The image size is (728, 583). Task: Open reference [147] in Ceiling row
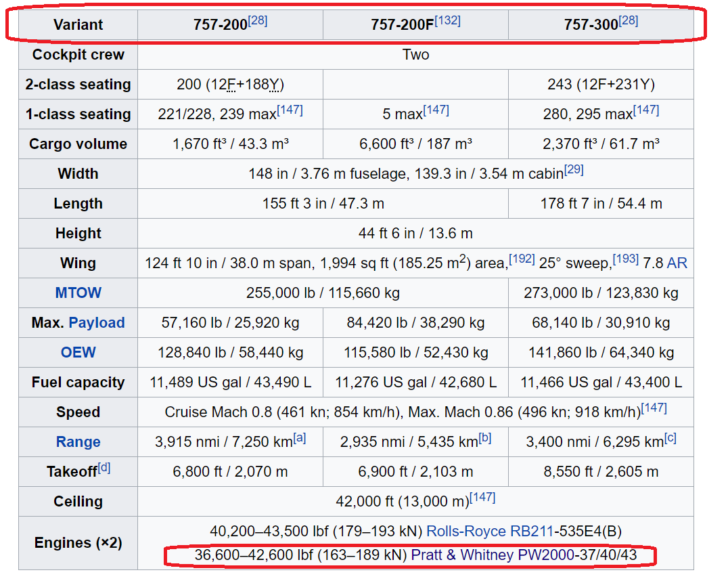482,497
